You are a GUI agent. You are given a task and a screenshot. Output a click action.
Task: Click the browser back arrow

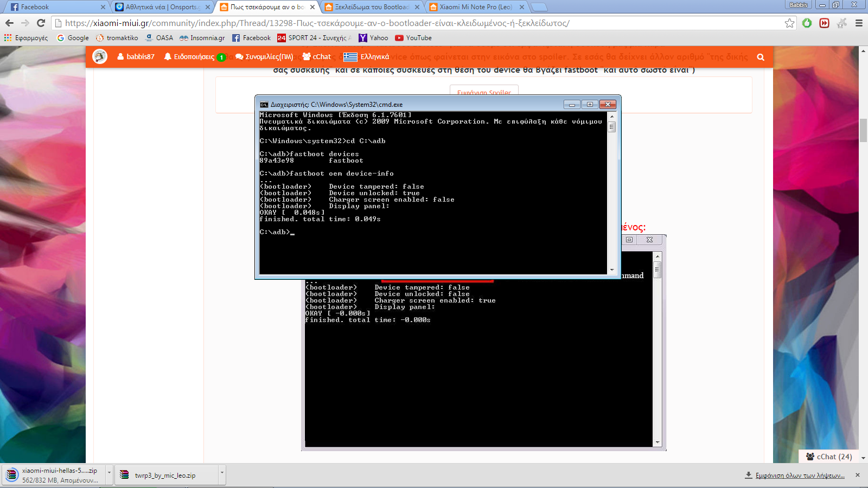click(x=9, y=23)
